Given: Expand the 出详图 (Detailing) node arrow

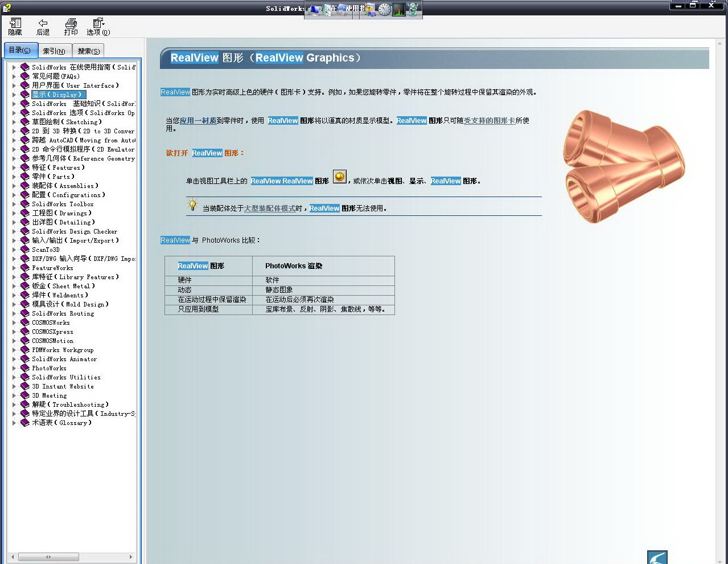Looking at the screenshot, I should [x=14, y=222].
